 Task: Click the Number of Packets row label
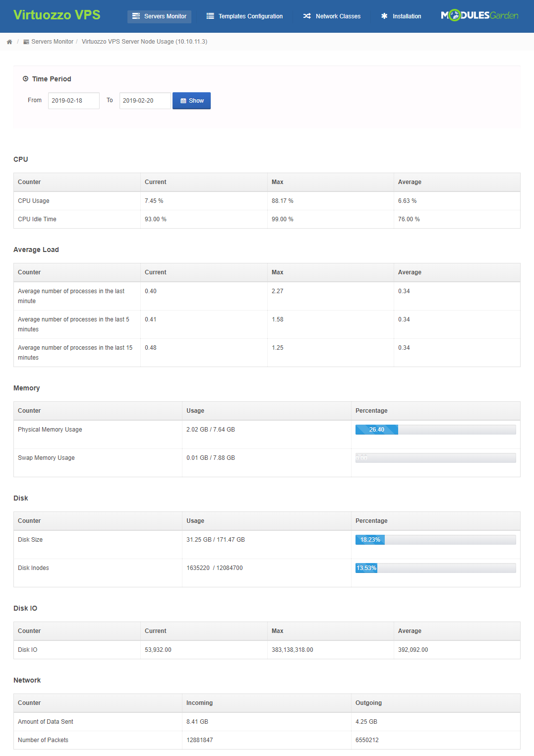[x=43, y=740]
